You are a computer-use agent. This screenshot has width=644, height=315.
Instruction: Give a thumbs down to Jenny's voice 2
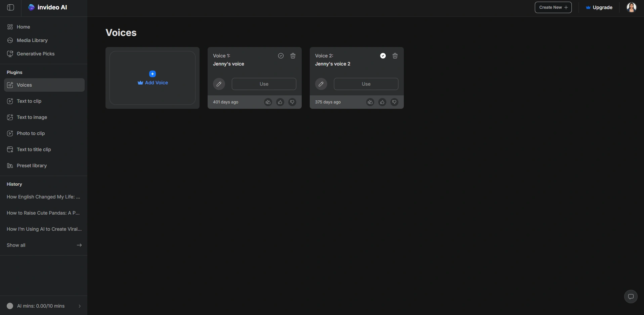tap(394, 102)
